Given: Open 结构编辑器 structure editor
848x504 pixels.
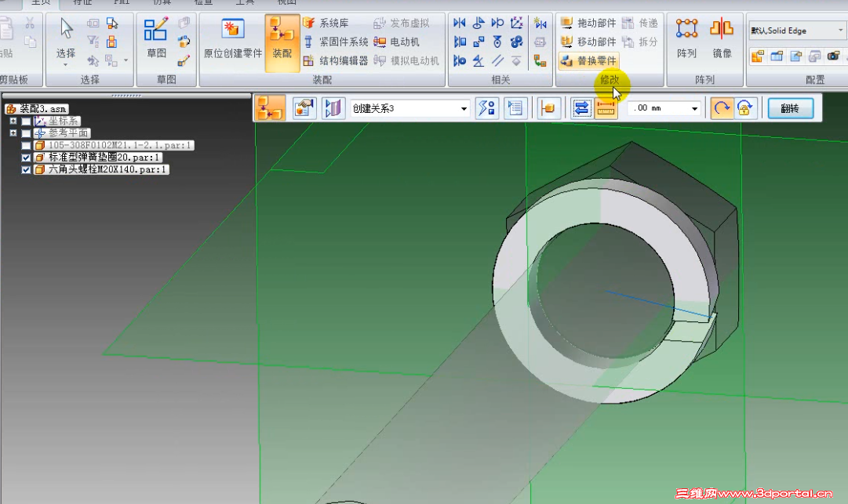Looking at the screenshot, I should tap(335, 60).
